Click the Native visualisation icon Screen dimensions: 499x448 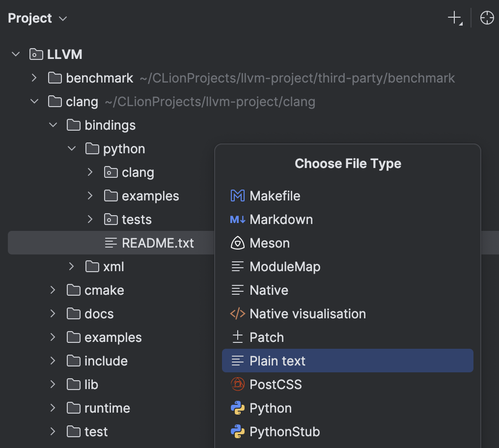237,313
